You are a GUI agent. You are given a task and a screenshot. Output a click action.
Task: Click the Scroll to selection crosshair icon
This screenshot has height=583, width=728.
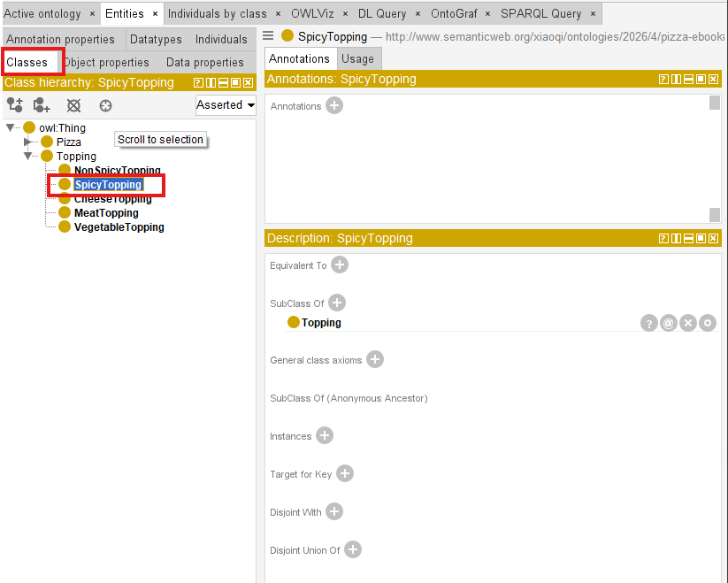(x=106, y=106)
